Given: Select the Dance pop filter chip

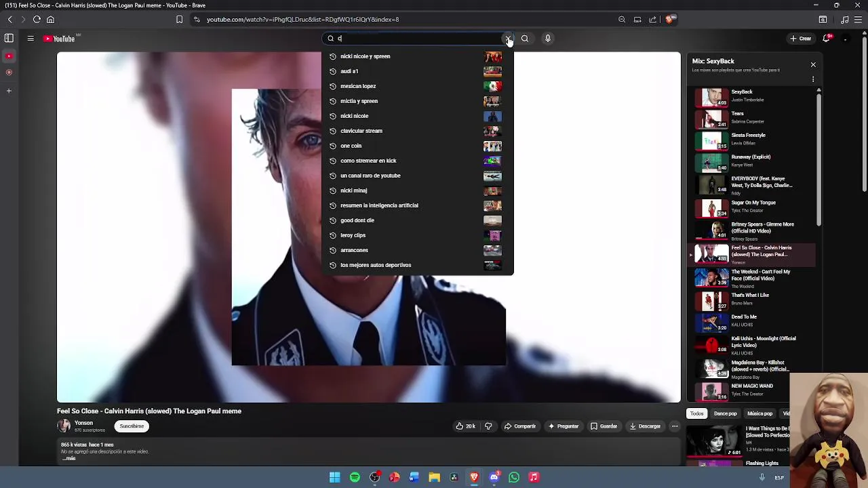Looking at the screenshot, I should tap(725, 413).
